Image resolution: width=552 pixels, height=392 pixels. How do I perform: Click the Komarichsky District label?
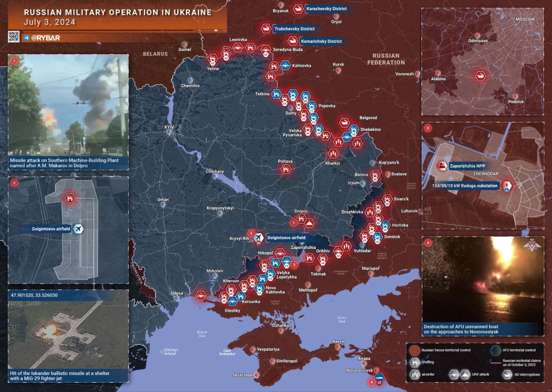coord(322,41)
